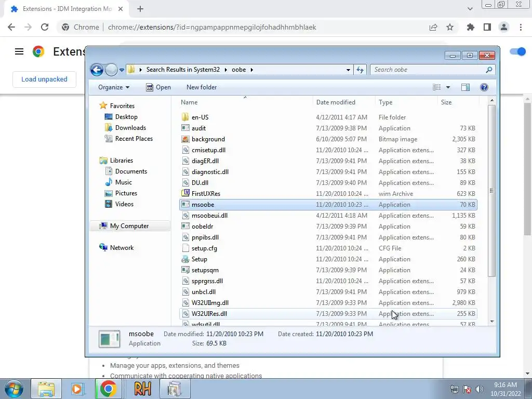The width and height of the screenshot is (532, 399).
Task: Select Desktop in Favorites
Action: point(126,117)
